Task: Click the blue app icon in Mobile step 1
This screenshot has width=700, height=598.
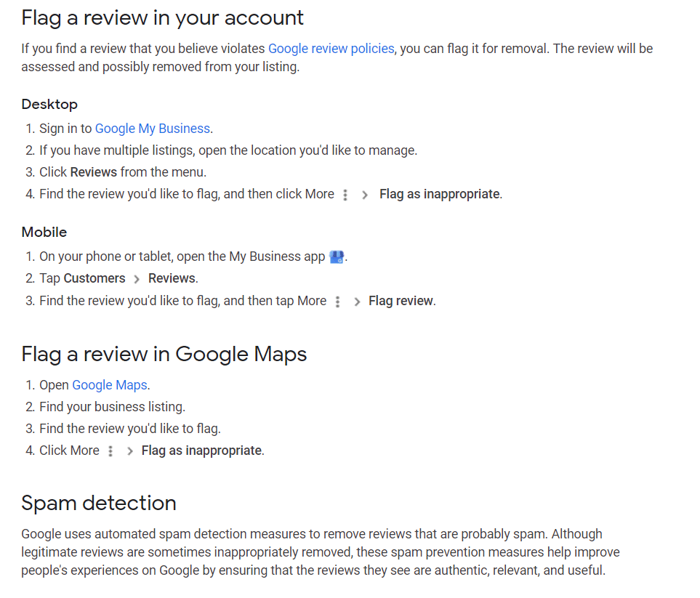Action: tap(336, 256)
